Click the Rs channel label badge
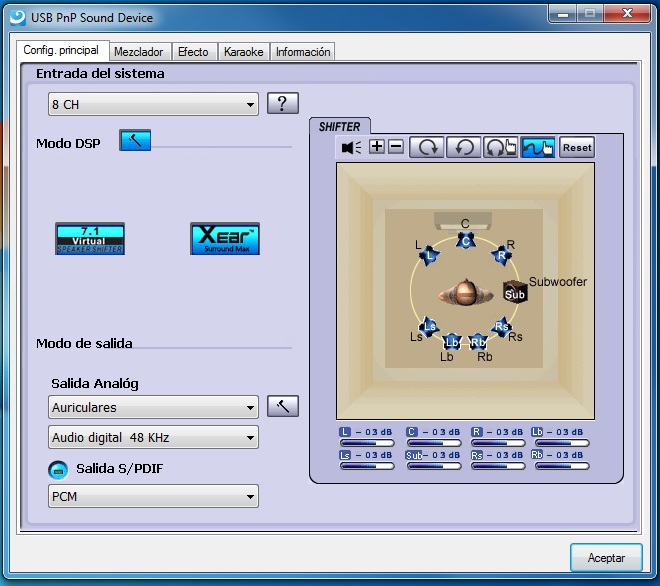This screenshot has height=586, width=660. coord(476,455)
